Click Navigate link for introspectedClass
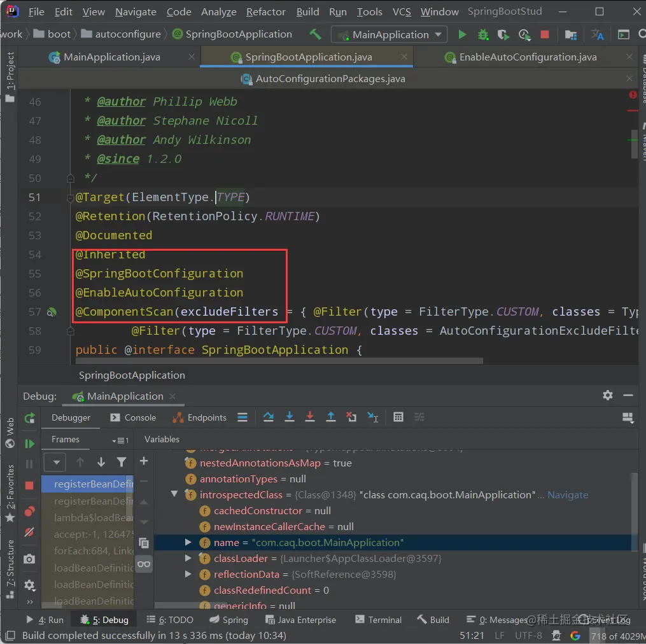The width and height of the screenshot is (646, 644). pyautogui.click(x=567, y=494)
